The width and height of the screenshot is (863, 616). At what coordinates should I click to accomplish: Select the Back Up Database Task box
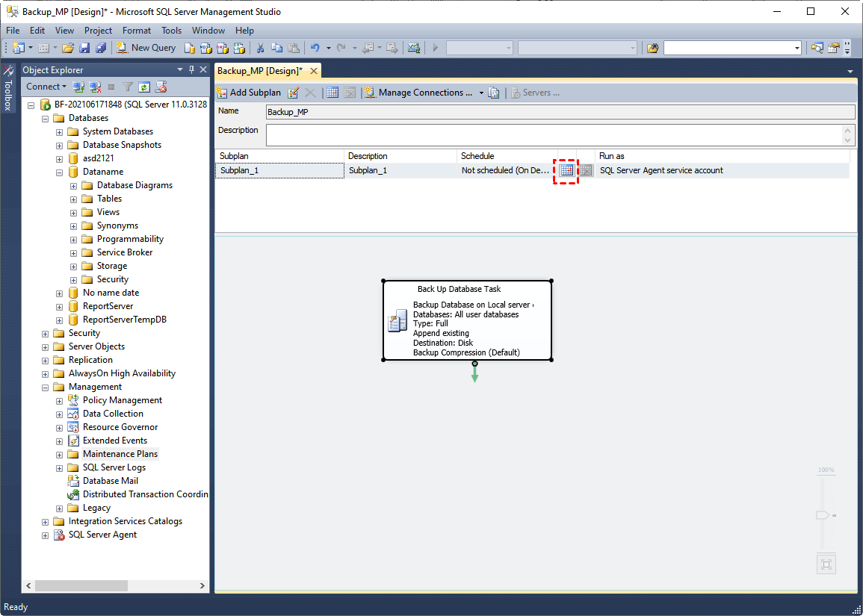tap(467, 320)
